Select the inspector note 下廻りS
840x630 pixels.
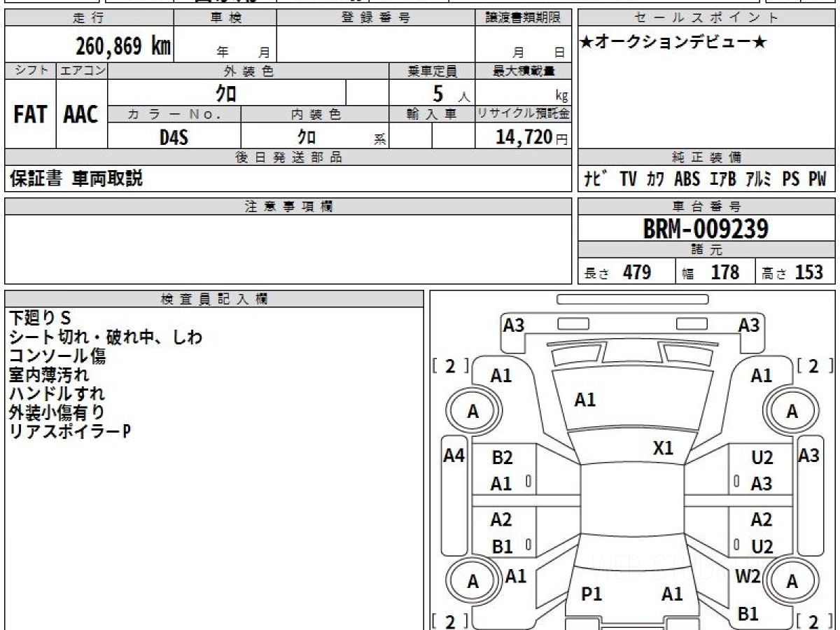point(41,318)
